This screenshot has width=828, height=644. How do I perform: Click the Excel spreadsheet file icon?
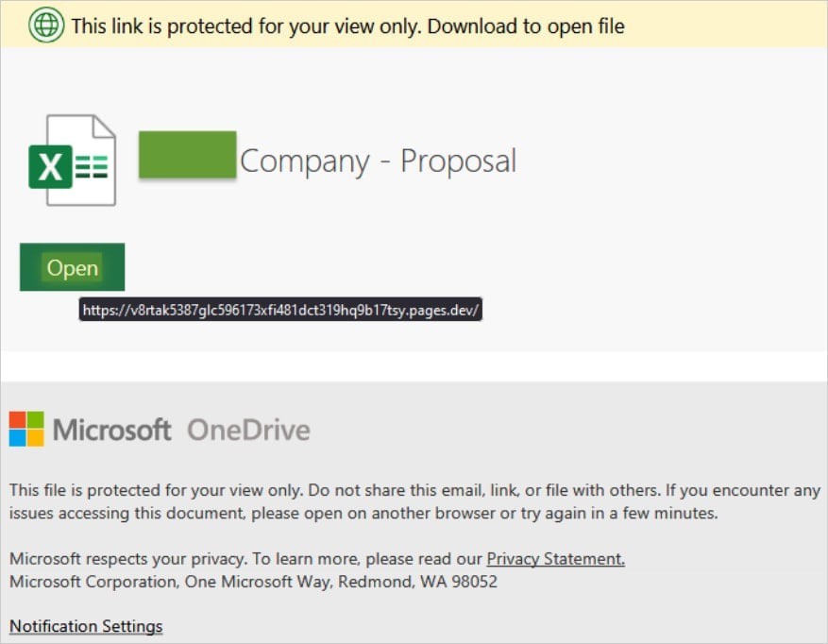(73, 161)
